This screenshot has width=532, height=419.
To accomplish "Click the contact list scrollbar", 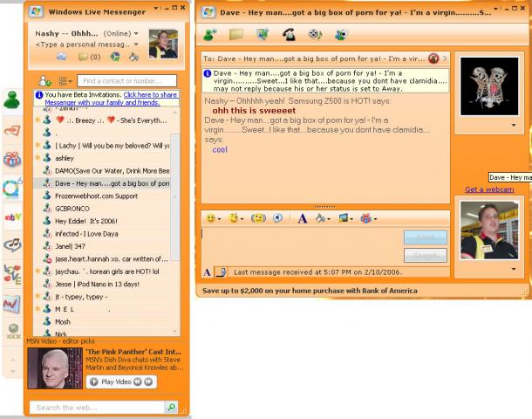I will pos(175,197).
